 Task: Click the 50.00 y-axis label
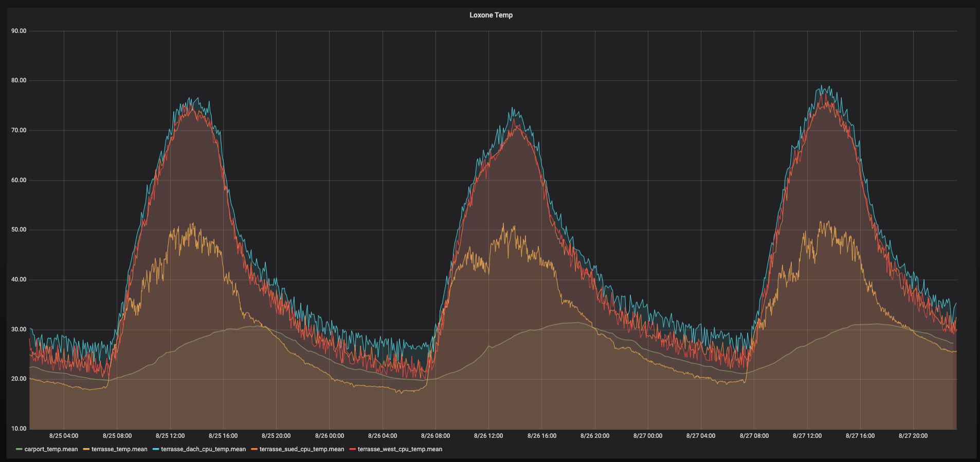(19, 229)
